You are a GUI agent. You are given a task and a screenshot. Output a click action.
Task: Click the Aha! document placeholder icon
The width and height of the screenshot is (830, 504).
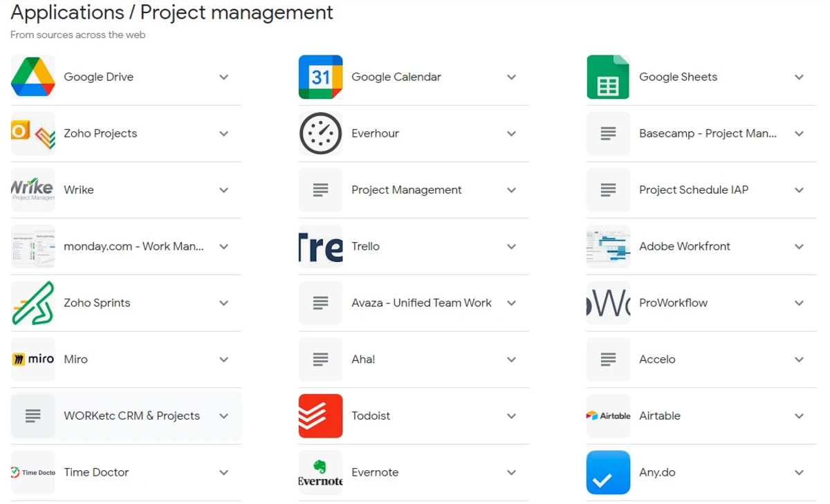coord(320,360)
